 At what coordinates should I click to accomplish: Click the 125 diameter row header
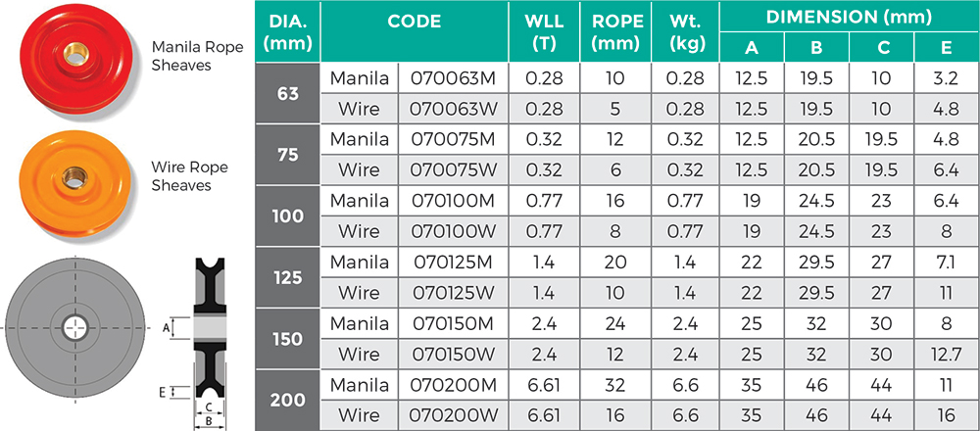coord(287,277)
